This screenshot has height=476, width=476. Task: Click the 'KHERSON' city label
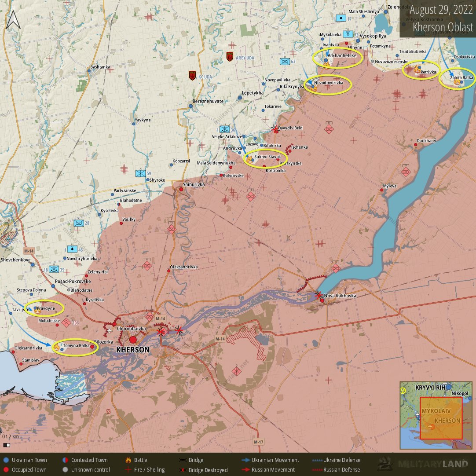tap(133, 350)
